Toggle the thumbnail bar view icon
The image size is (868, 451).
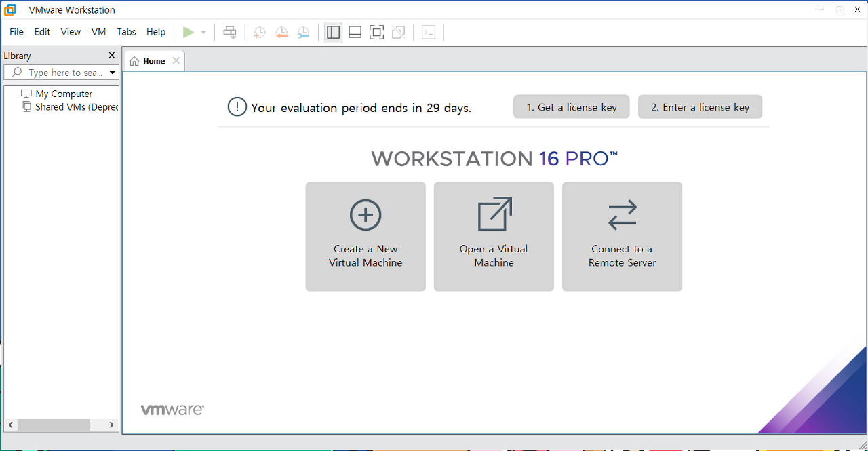click(355, 32)
